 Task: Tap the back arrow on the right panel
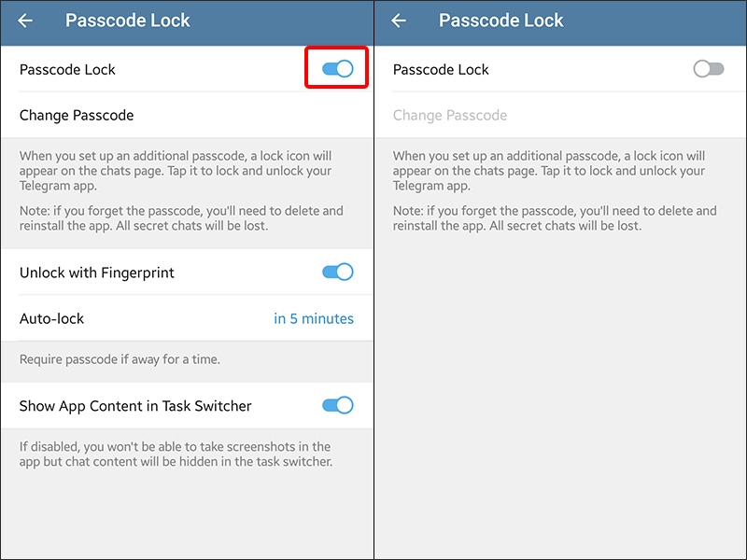pyautogui.click(x=400, y=21)
